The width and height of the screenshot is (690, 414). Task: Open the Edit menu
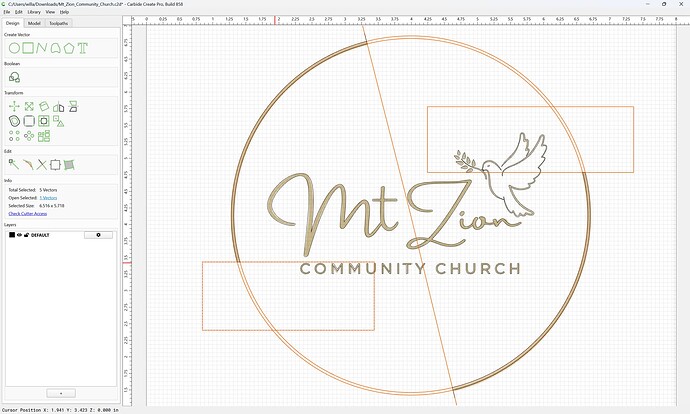pos(19,12)
